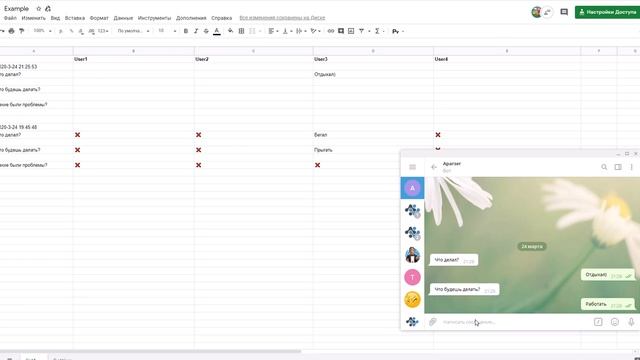The height and width of the screenshot is (360, 640).
Task: Click the user account avatar photo
Action: coord(537,12)
